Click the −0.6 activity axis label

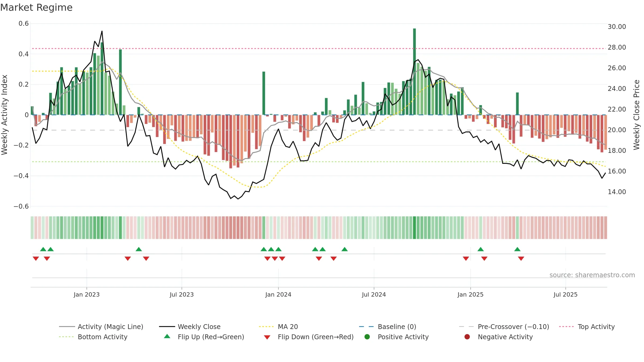pyautogui.click(x=21, y=206)
